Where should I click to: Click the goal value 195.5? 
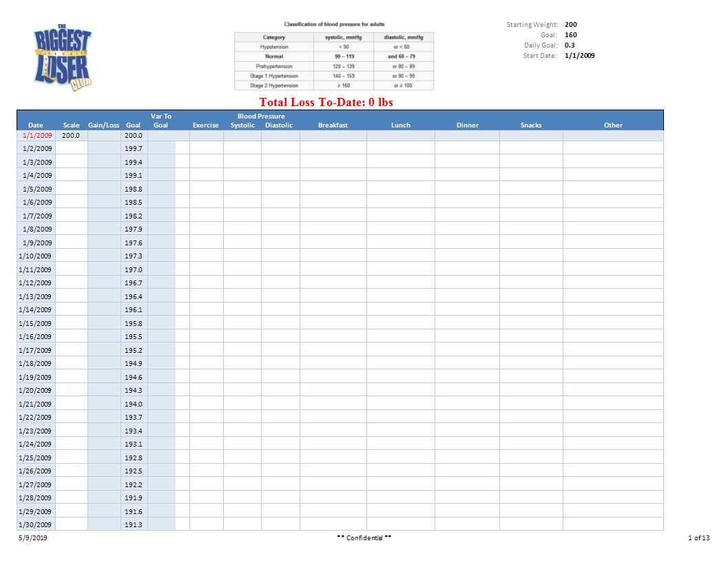point(134,336)
